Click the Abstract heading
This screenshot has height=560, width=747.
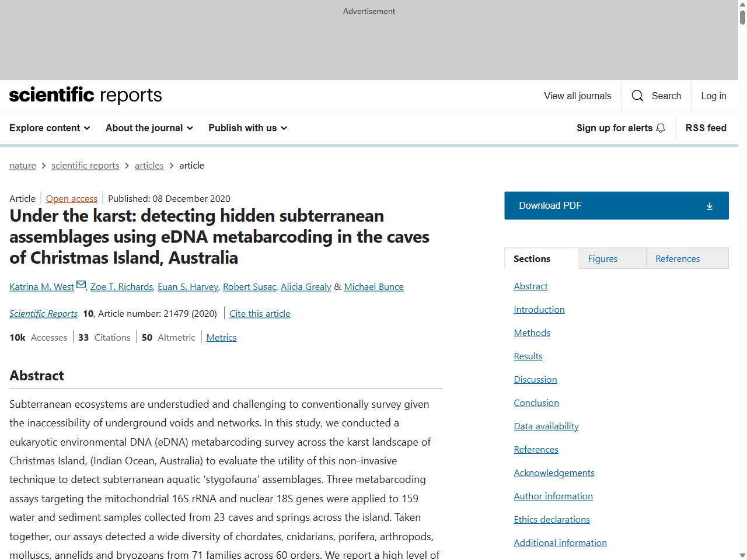pos(37,376)
